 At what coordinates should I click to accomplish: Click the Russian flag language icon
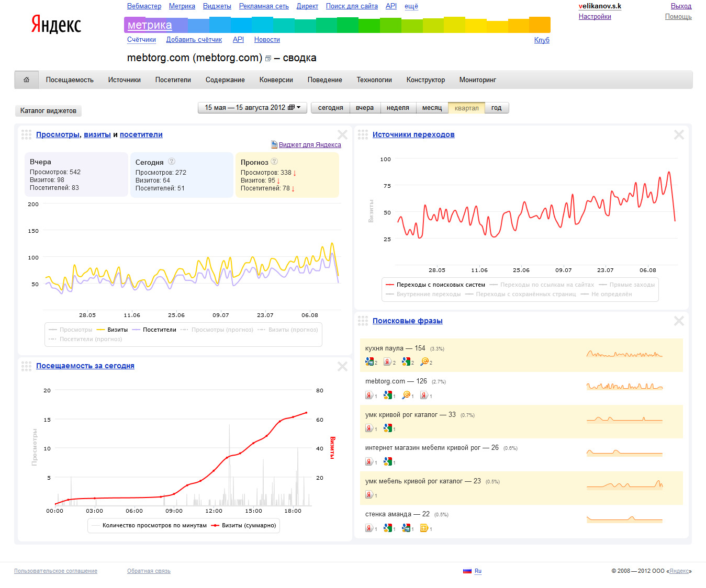[x=467, y=571]
